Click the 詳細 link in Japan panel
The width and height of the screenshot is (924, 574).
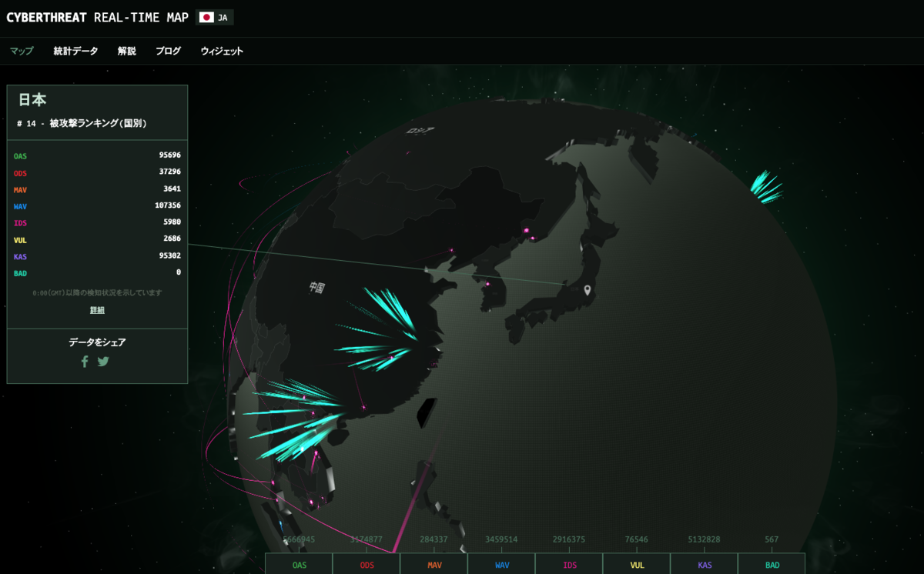coord(97,310)
